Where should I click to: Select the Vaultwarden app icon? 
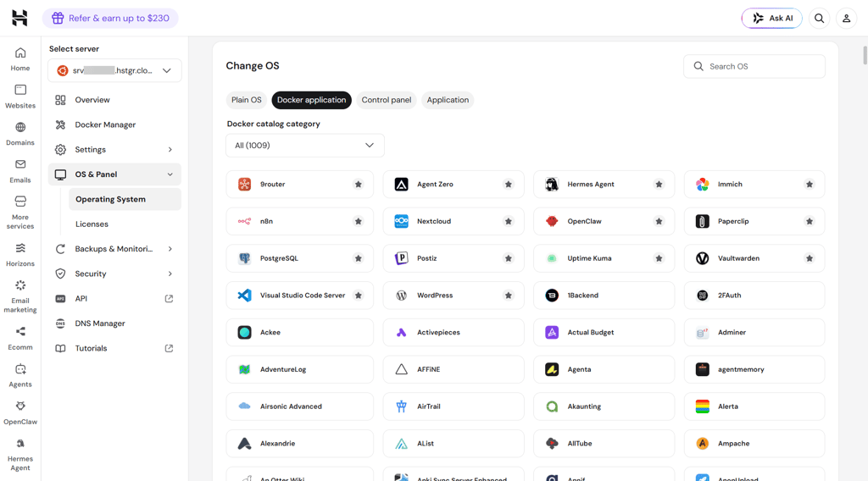(703, 258)
